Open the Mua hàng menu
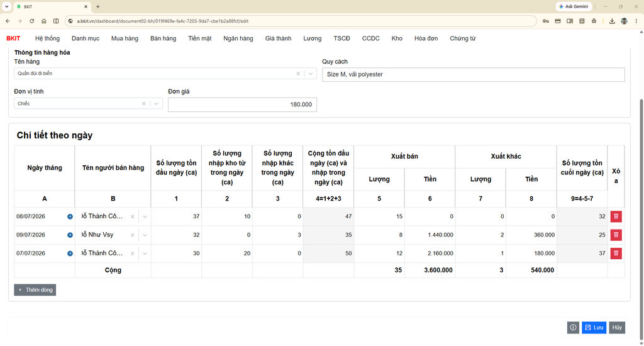Viewport: 644px width, 346px height. (x=125, y=38)
